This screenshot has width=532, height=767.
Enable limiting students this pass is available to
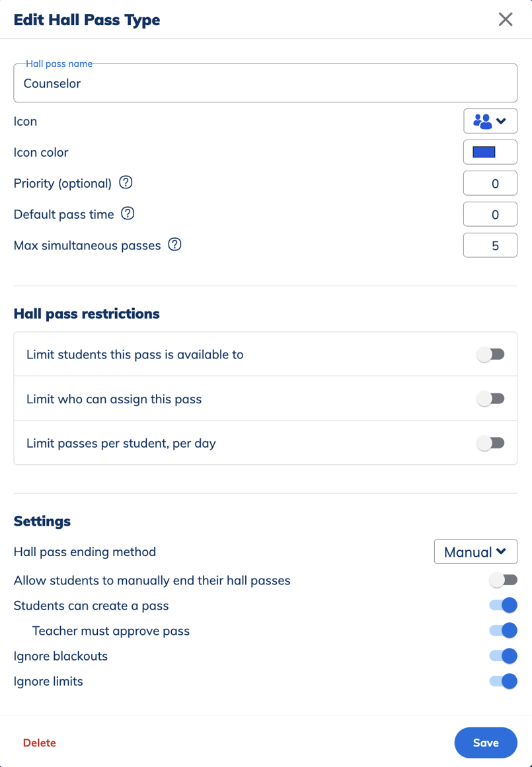pyautogui.click(x=490, y=354)
